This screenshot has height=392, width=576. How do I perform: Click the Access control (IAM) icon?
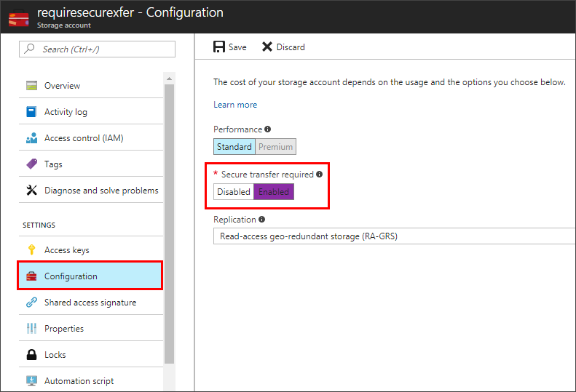(x=31, y=138)
